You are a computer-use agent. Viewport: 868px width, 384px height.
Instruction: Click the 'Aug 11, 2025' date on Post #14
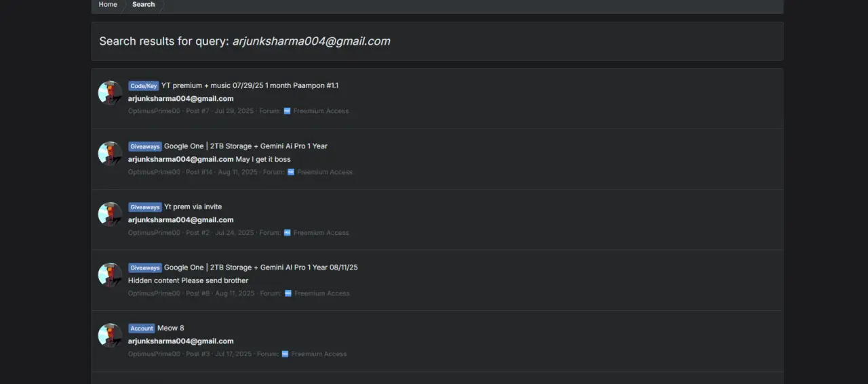point(238,172)
